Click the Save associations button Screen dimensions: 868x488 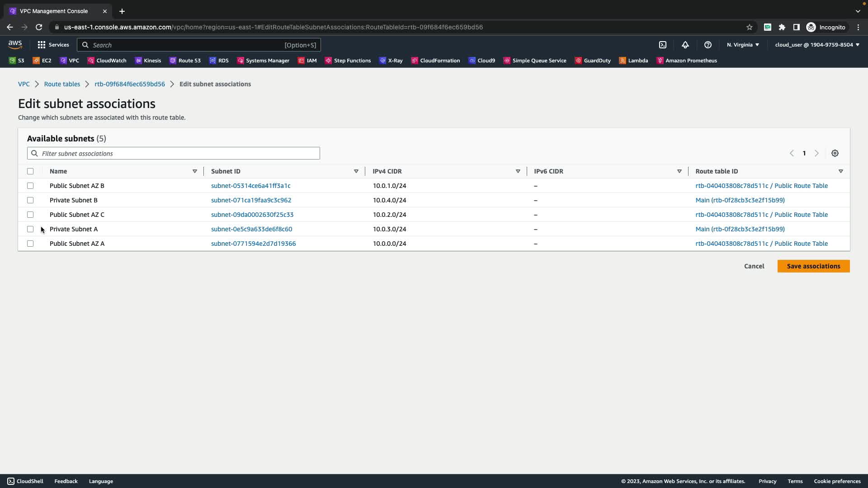[x=813, y=266]
